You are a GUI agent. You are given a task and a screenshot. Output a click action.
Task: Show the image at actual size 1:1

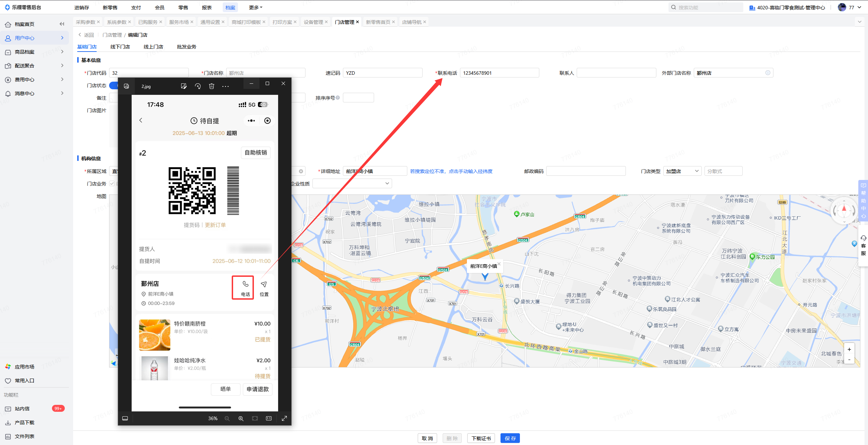tap(269, 418)
